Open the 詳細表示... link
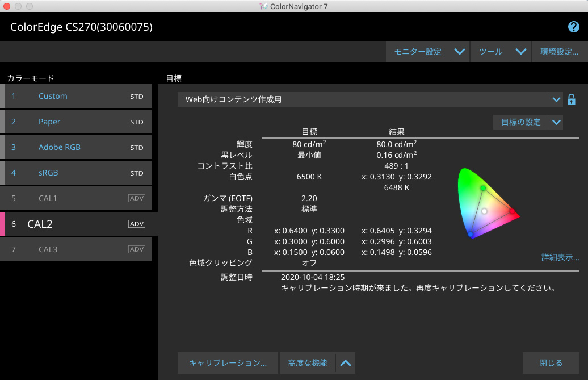 pos(560,257)
